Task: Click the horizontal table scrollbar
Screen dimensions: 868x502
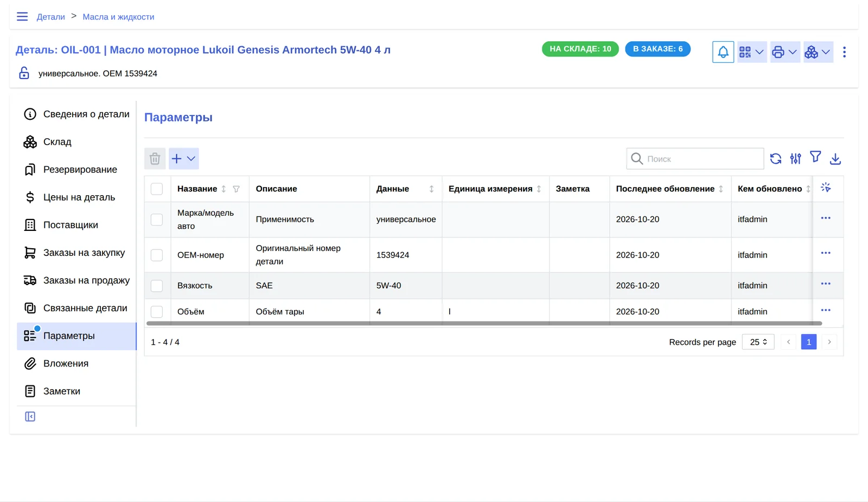Action: (484, 324)
